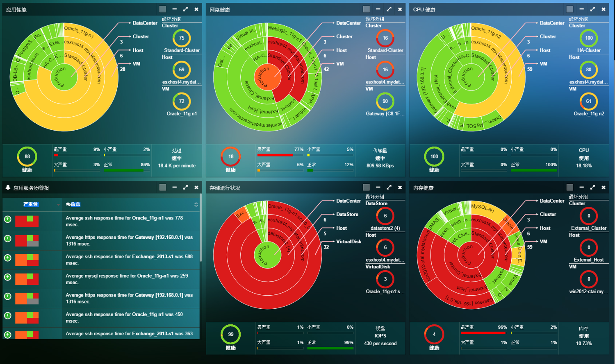Click the VM legend label in 内存健康
This screenshot has width=615, height=364.
pos(544,242)
